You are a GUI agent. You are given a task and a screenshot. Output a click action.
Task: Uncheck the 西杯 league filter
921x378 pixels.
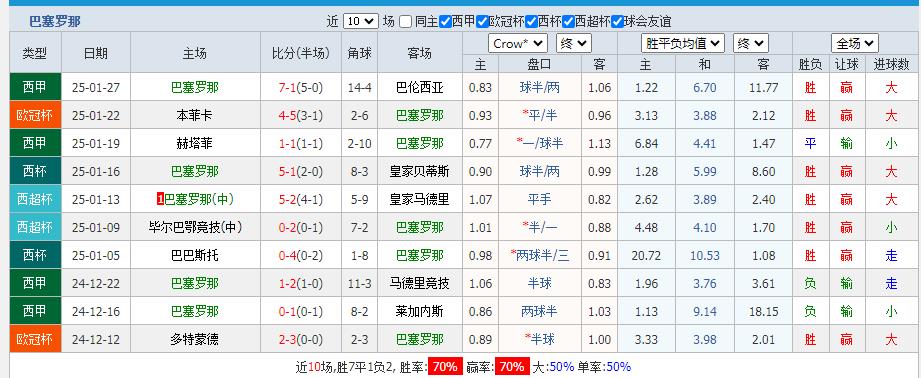pos(532,22)
